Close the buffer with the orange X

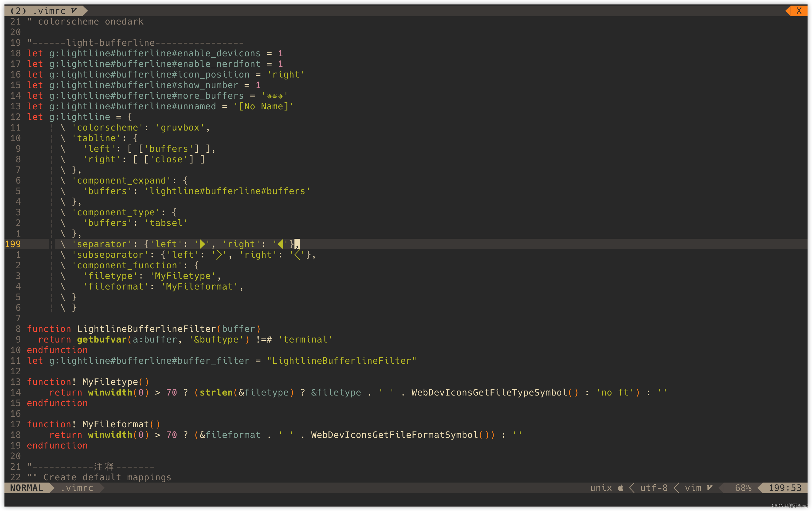[x=799, y=11]
